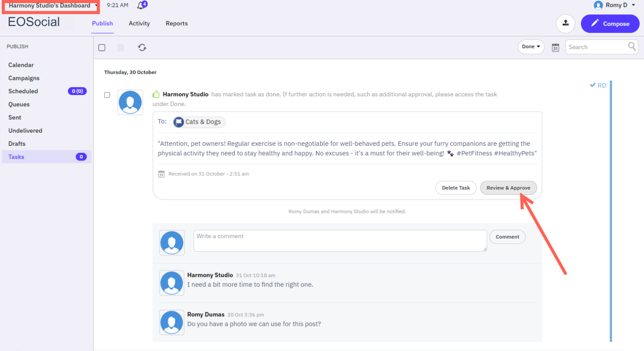The width and height of the screenshot is (644, 351).
Task: Click the upload icon button
Action: (x=565, y=23)
